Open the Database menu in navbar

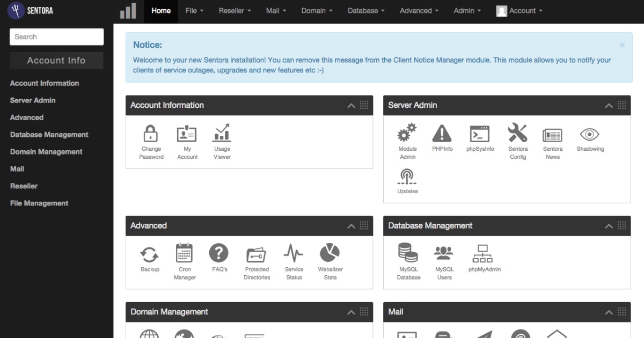pos(366,11)
